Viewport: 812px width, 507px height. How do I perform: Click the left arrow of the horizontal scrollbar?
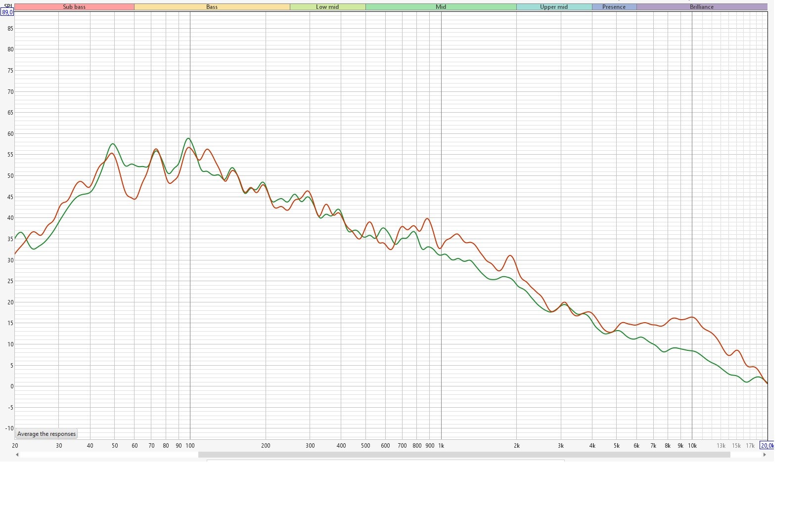pyautogui.click(x=17, y=455)
